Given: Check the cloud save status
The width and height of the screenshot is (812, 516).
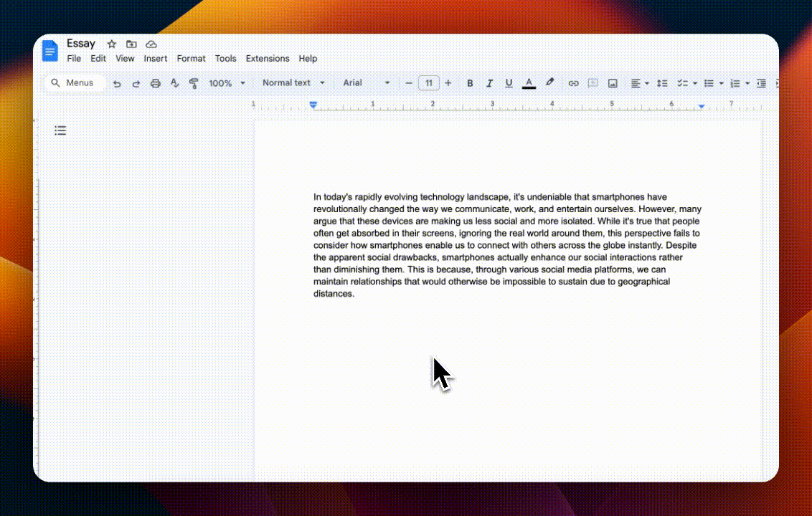Looking at the screenshot, I should pos(151,44).
